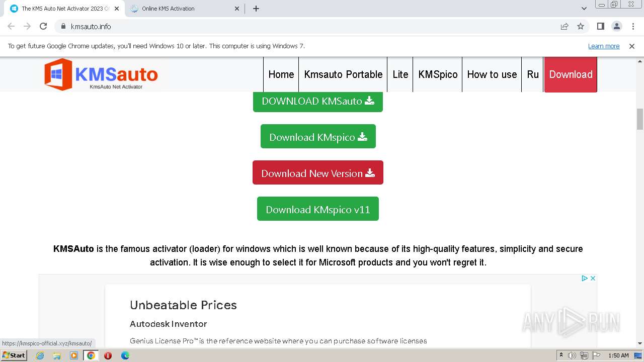644x362 pixels.
Task: Open the Learn more link
Action: tap(604, 46)
